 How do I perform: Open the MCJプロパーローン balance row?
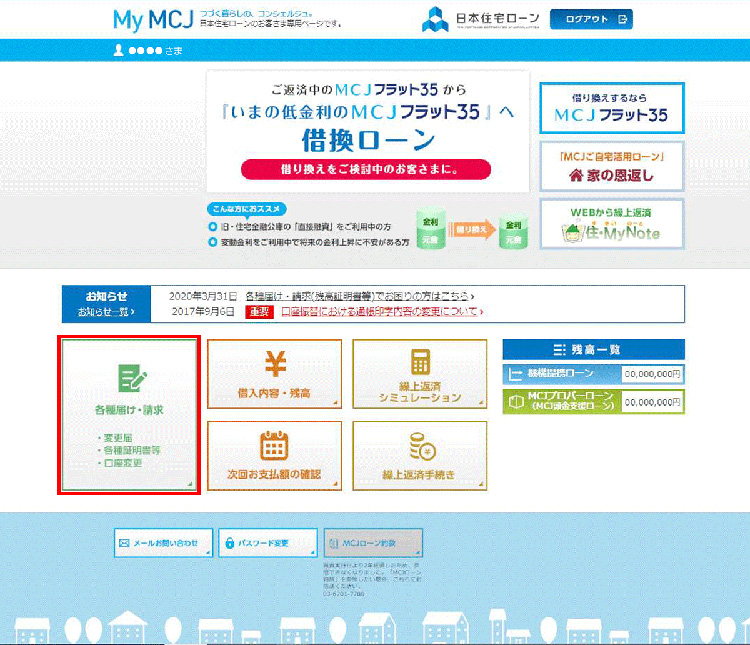pos(594,401)
